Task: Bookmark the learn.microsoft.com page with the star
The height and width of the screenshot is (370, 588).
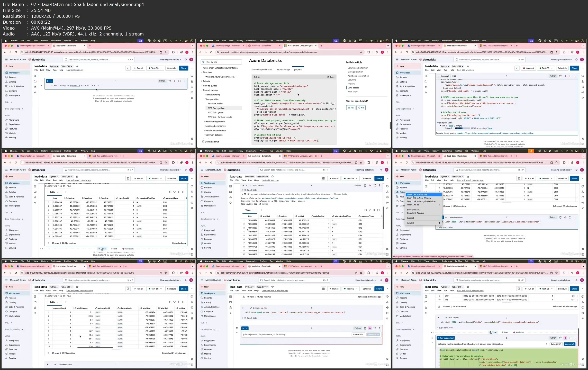Action: click(361, 52)
